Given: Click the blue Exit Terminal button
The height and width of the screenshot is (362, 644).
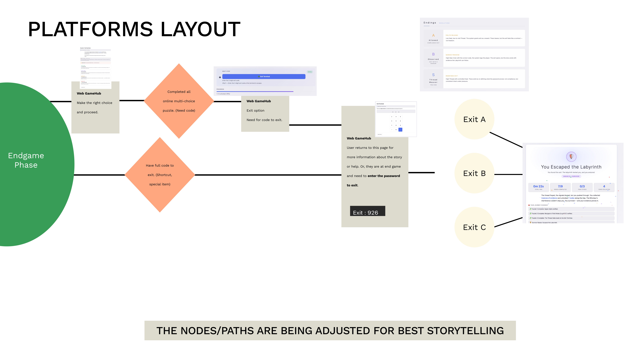Looking at the screenshot, I should [x=264, y=76].
